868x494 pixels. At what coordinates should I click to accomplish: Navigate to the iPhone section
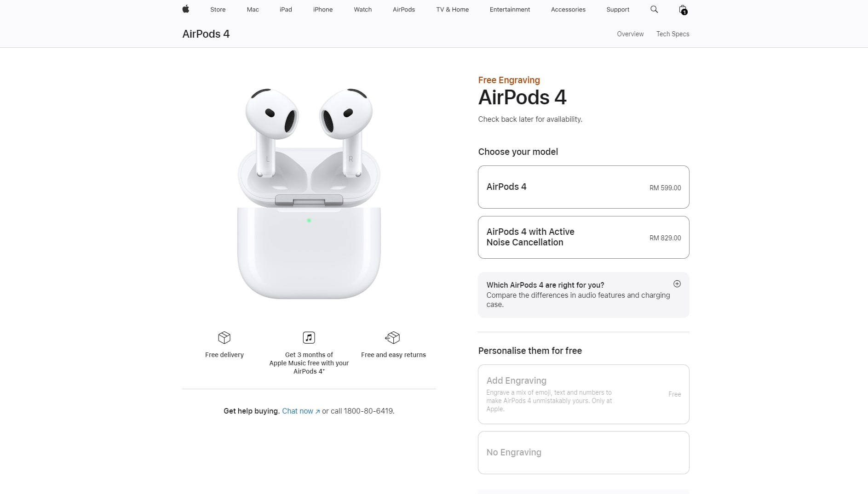[x=323, y=9]
